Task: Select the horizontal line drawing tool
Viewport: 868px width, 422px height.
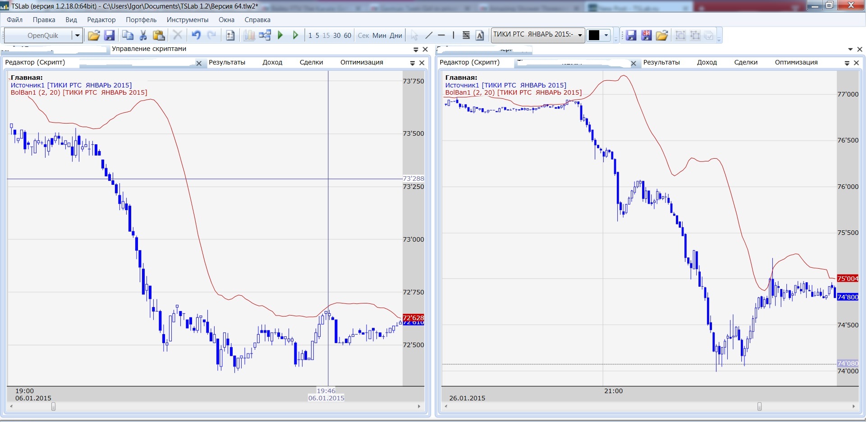Action: (441, 35)
